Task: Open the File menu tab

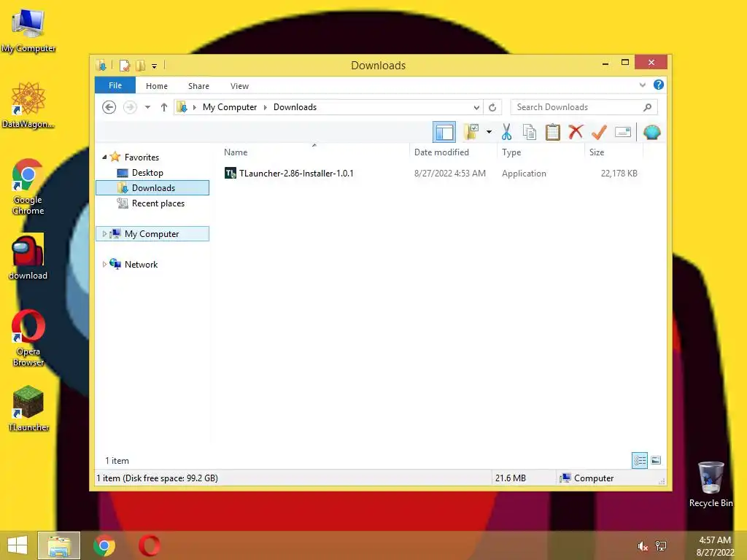Action: click(115, 85)
